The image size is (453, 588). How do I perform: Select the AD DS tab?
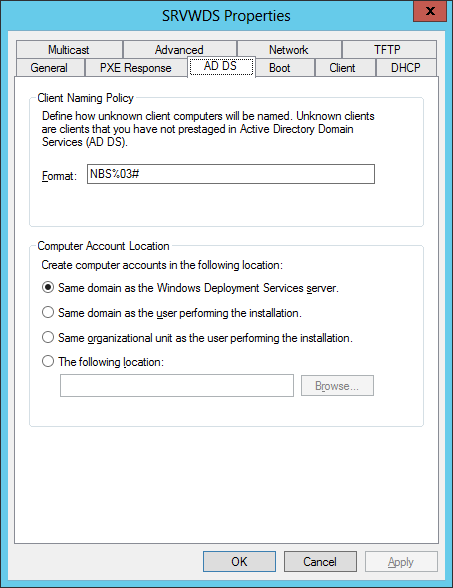(x=221, y=66)
